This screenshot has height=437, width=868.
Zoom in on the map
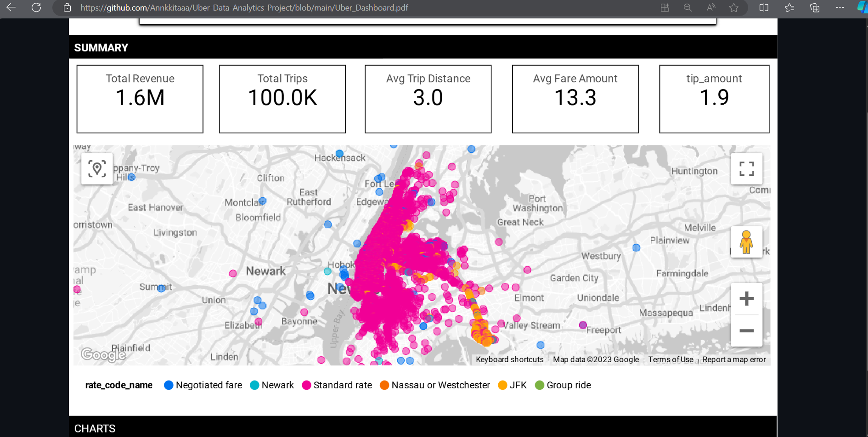tap(747, 299)
